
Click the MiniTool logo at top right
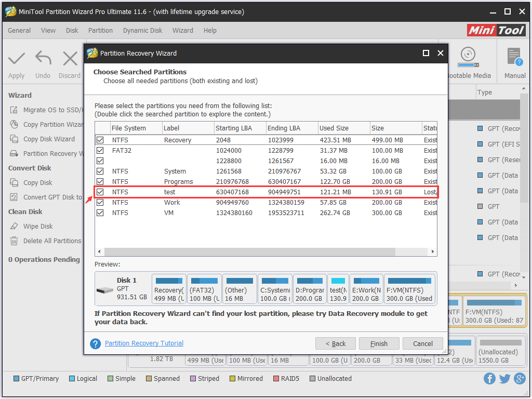(x=496, y=30)
